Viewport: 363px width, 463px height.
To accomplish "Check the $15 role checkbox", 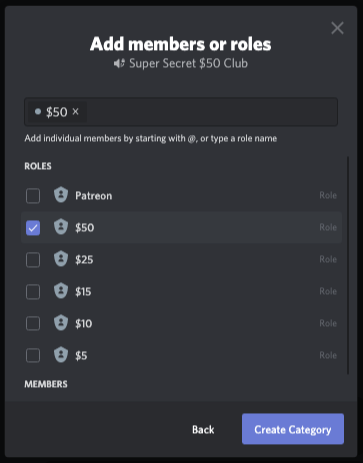I will 33,292.
